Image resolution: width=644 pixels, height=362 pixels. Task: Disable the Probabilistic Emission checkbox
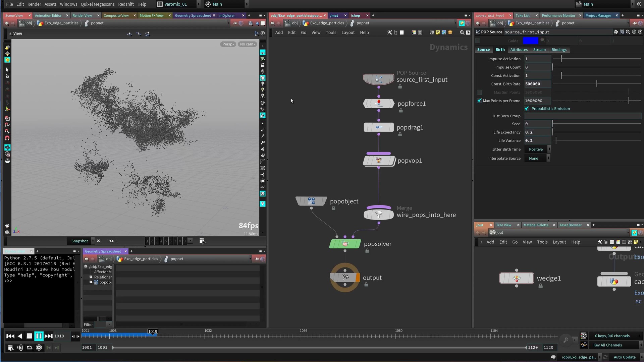(x=527, y=109)
